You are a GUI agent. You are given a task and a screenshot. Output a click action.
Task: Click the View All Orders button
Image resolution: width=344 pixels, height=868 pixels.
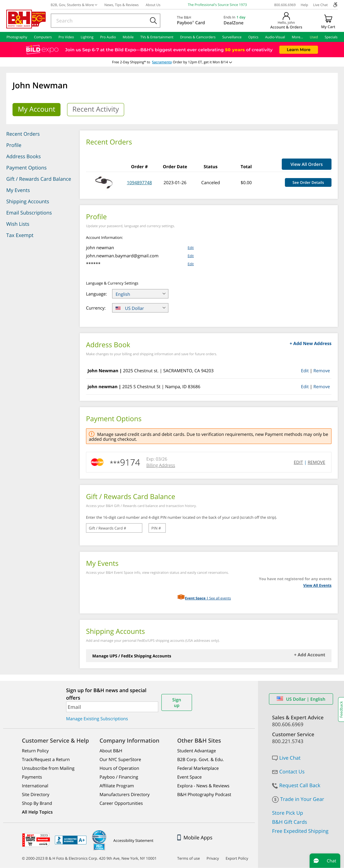point(306,164)
